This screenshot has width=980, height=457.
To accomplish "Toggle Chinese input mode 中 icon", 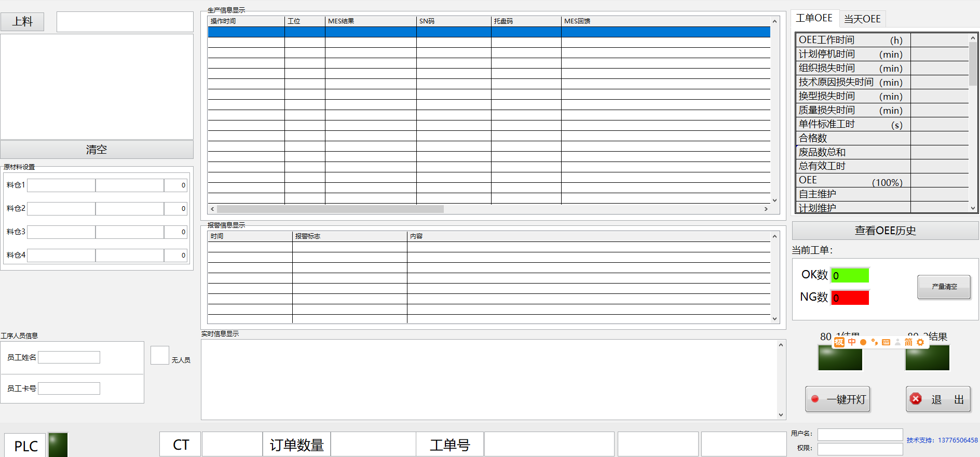I will [852, 342].
